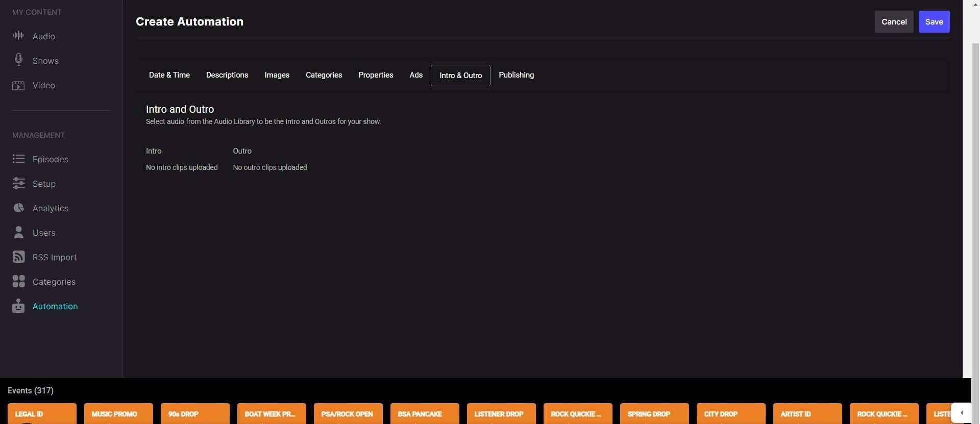Open Analytics pie chart icon
The width and height of the screenshot is (980, 424).
(18, 208)
